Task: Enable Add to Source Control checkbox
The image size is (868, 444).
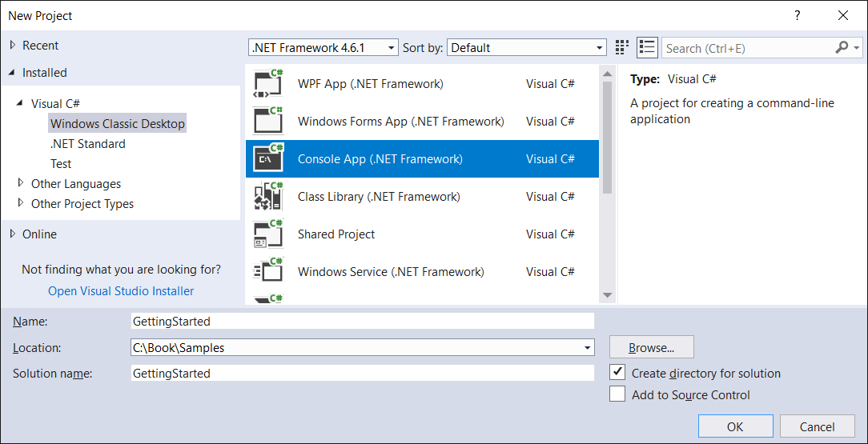Action: pyautogui.click(x=617, y=394)
